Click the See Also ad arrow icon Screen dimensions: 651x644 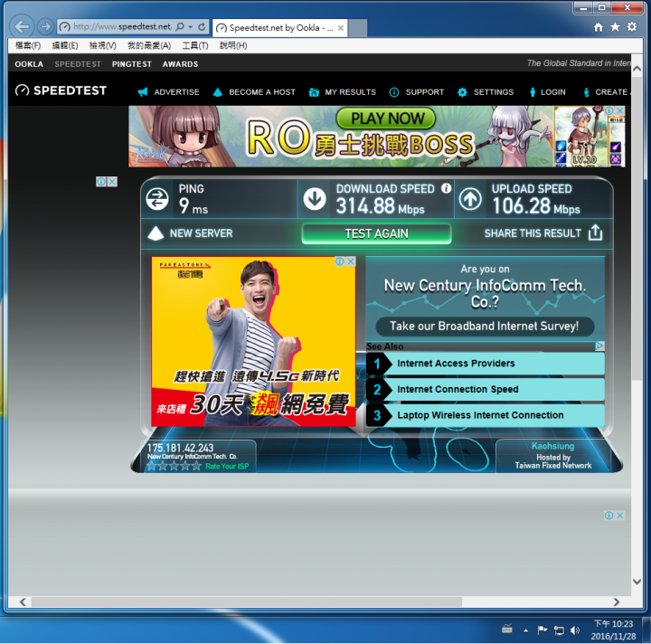coord(599,346)
